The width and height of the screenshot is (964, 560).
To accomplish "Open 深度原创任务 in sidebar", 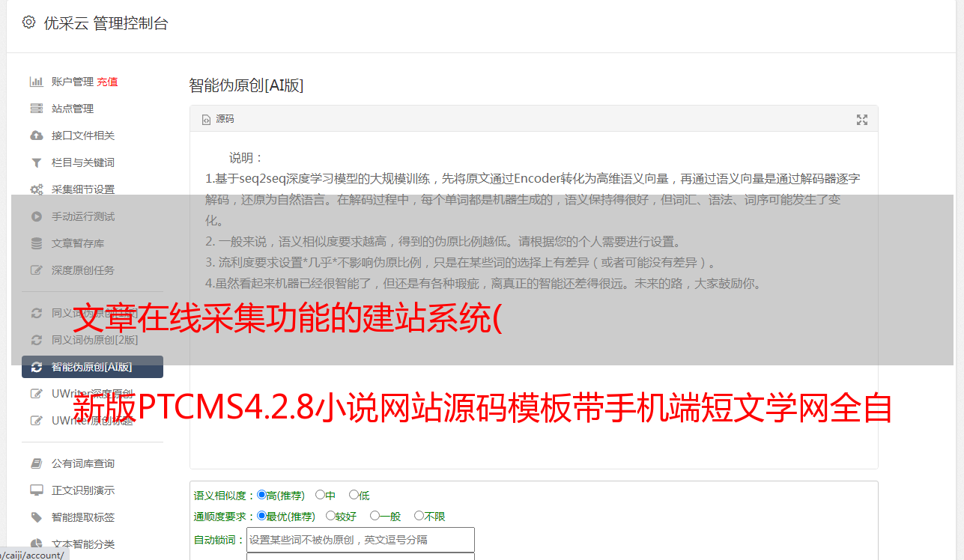I will [x=82, y=270].
